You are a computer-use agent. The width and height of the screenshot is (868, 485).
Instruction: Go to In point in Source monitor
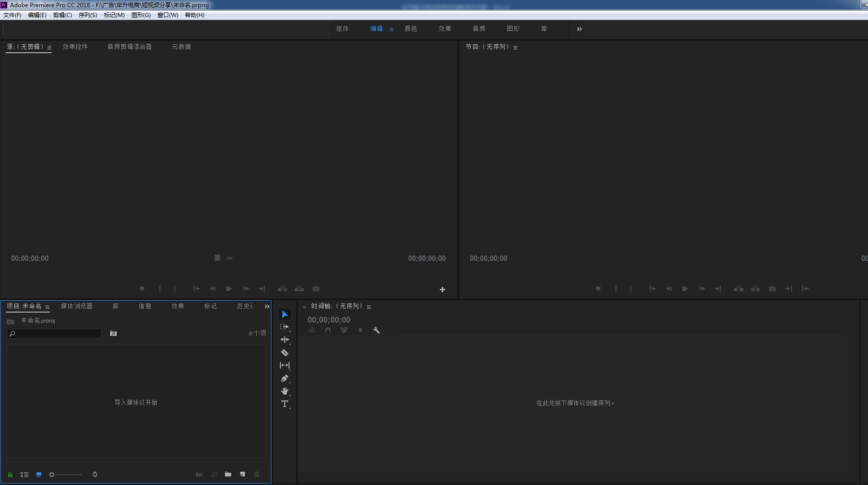[x=196, y=289]
